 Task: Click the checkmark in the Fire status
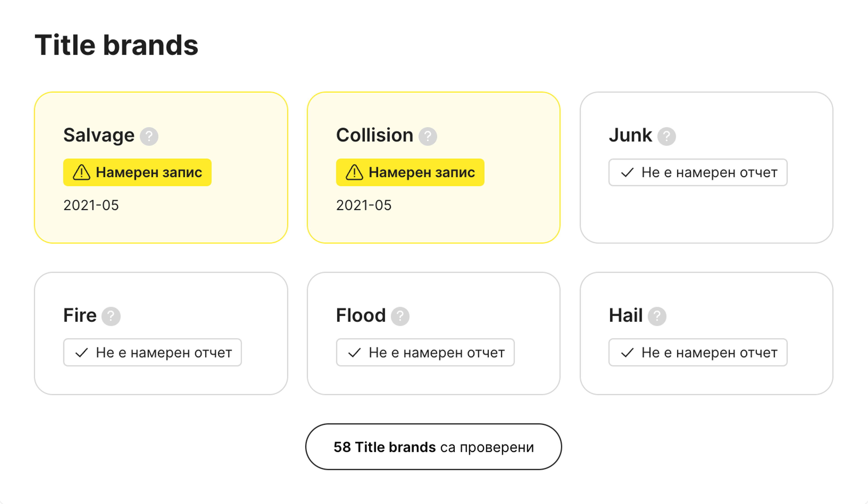[82, 352]
